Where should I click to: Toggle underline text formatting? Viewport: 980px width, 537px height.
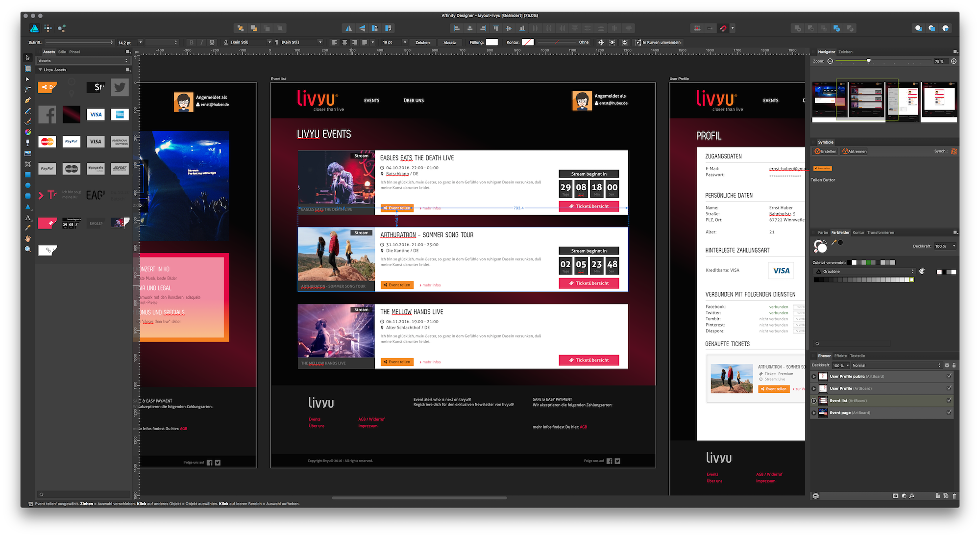tap(212, 42)
